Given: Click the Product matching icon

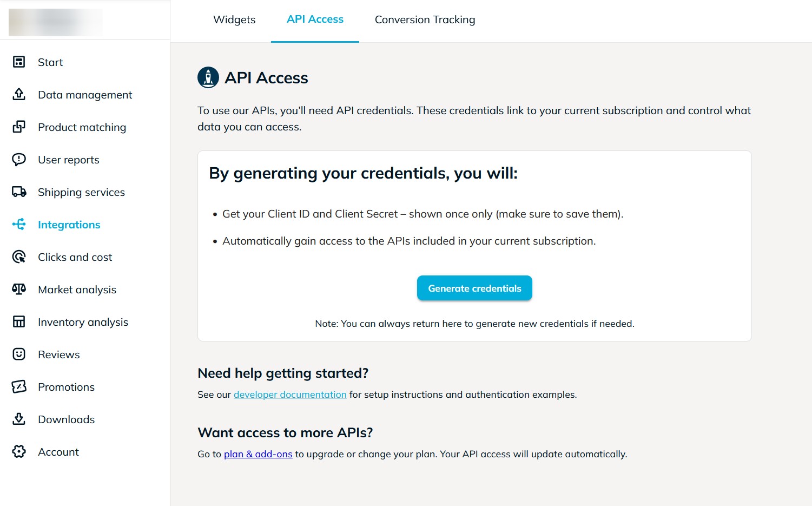Looking at the screenshot, I should click(x=19, y=127).
